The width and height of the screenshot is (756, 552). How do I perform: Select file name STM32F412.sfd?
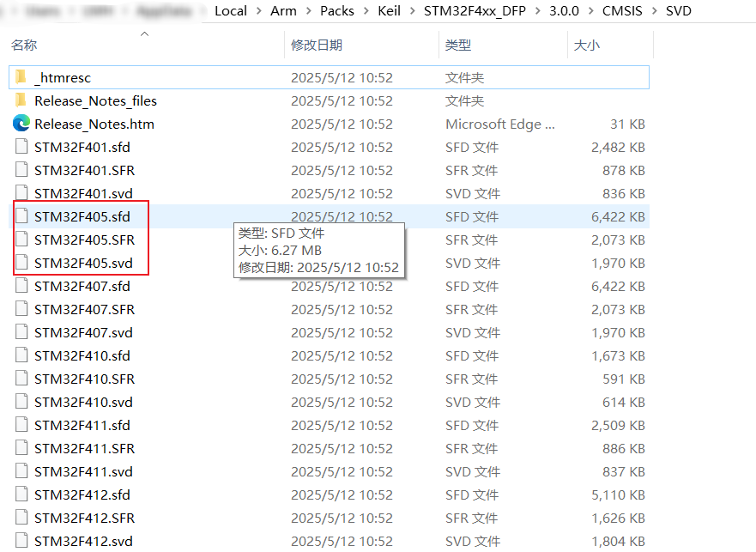tap(82, 494)
